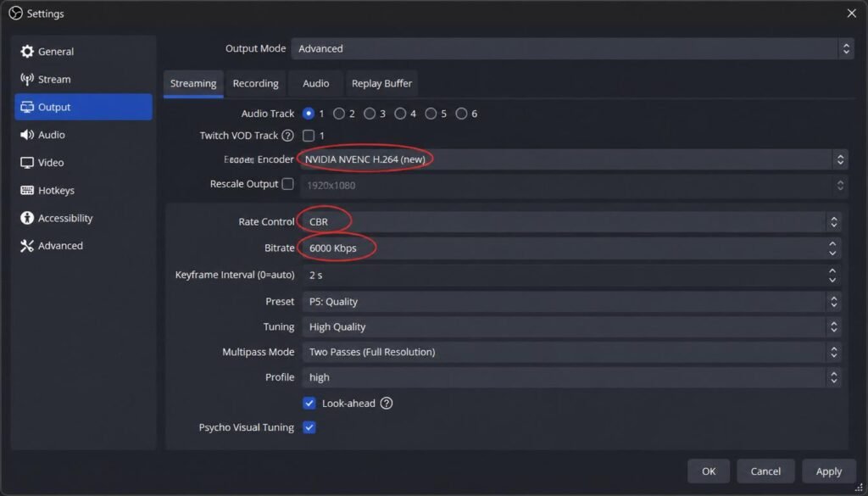Screen dimensions: 868x496
Task: Switch to the Streaming tab
Action: click(x=193, y=84)
